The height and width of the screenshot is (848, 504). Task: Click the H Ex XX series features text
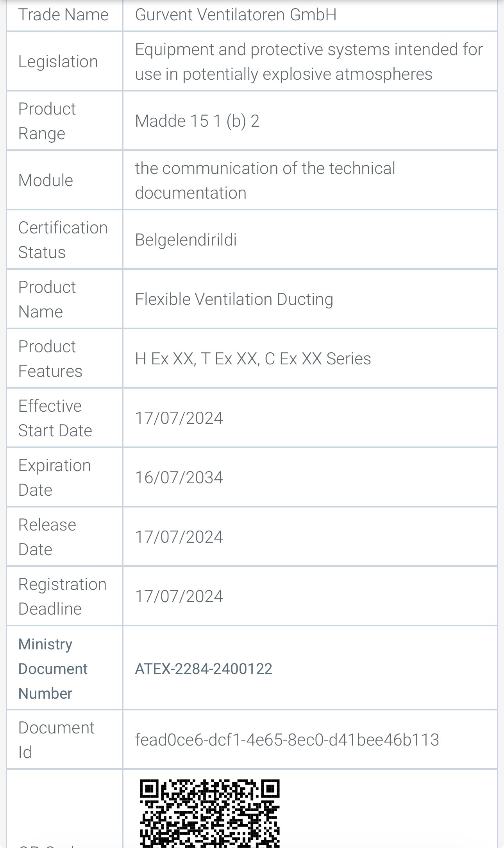click(x=253, y=359)
